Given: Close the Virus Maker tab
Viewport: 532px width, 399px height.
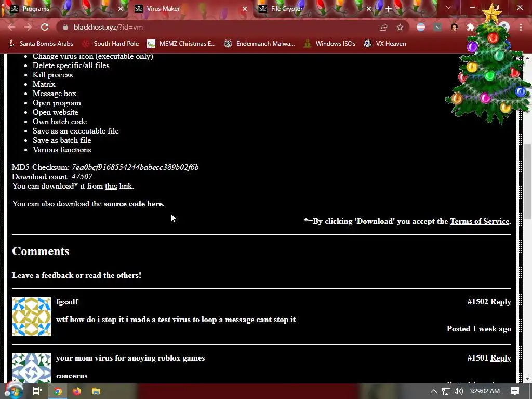Looking at the screenshot, I should 245,9.
